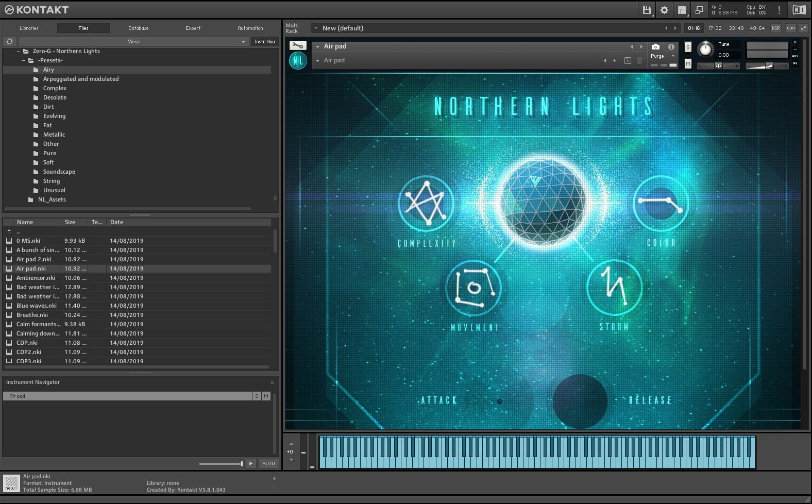This screenshot has width=812, height=504.
Task: Show instrument info view icon
Action: pyautogui.click(x=671, y=46)
